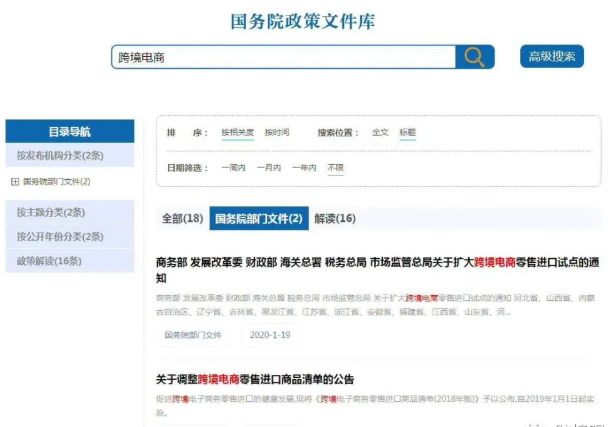
Task: Open 政策解读(16条) category
Action: click(x=70, y=261)
